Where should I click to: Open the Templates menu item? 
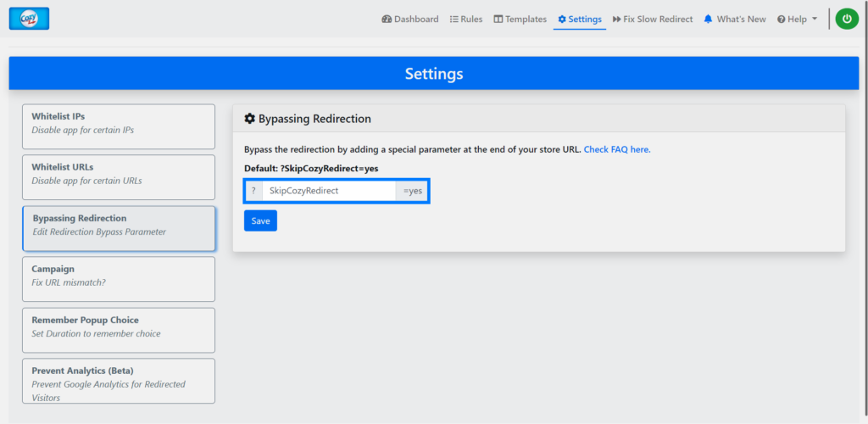(520, 19)
